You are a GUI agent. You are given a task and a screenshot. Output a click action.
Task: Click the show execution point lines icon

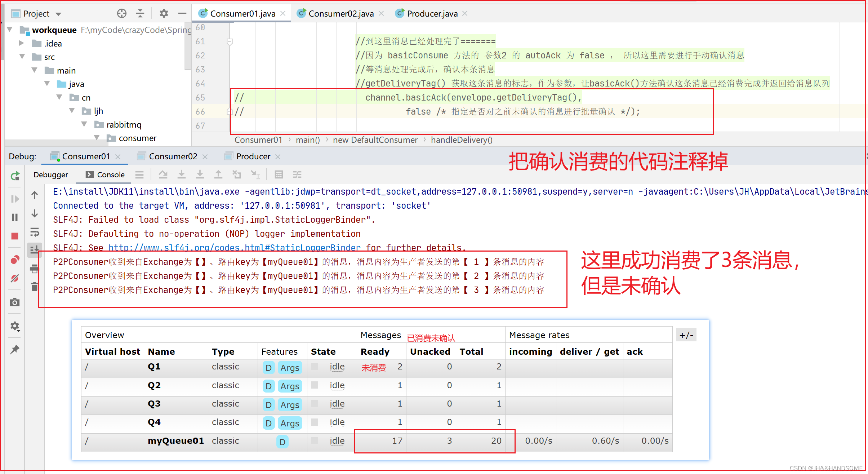click(139, 175)
